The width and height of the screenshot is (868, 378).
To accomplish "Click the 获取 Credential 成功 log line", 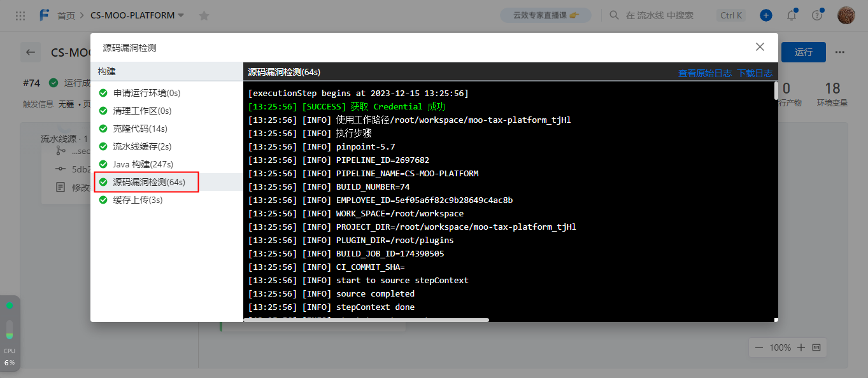I will 347,106.
